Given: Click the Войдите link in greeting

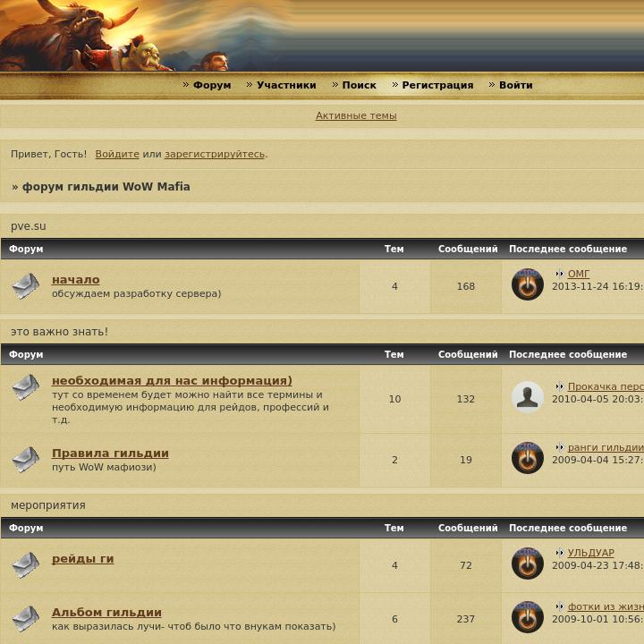Looking at the screenshot, I should pyautogui.click(x=117, y=154).
